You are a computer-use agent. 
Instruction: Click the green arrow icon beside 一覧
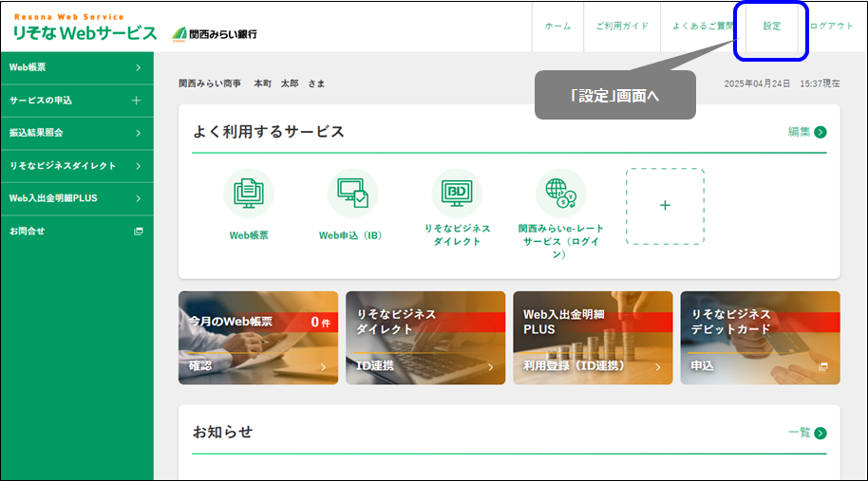(x=821, y=433)
